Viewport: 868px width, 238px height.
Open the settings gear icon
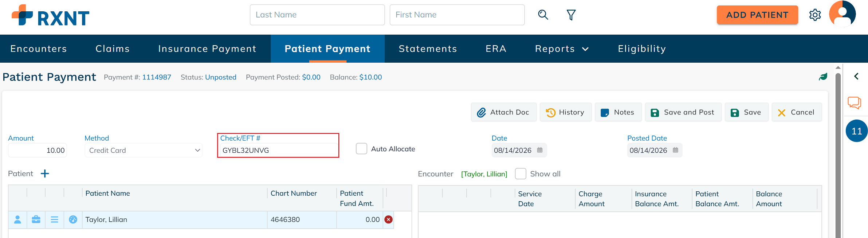[x=815, y=15]
